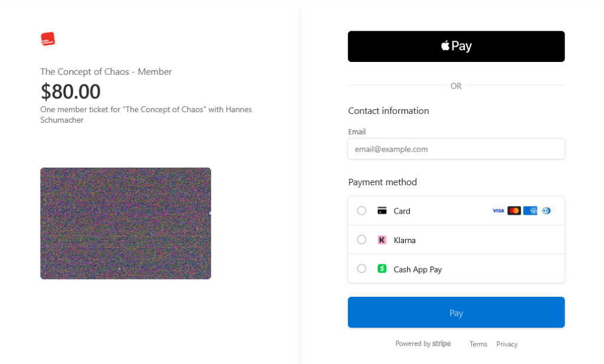Click the black credit card icon

pos(382,211)
